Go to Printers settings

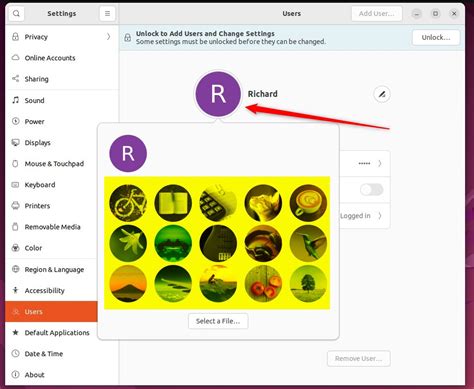click(52, 206)
